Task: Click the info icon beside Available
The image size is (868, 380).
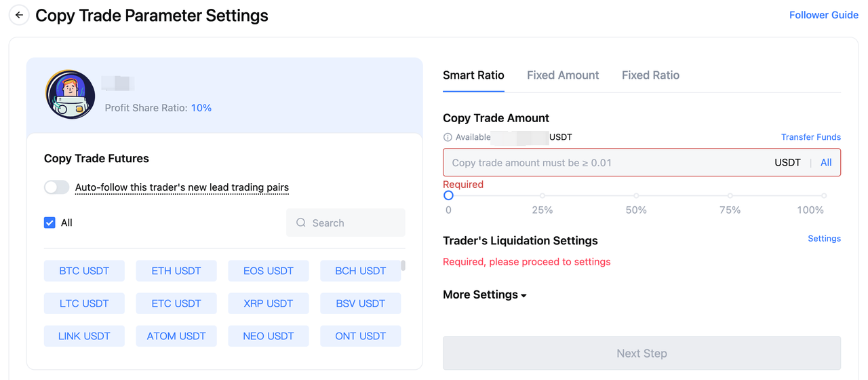Action: pyautogui.click(x=448, y=137)
